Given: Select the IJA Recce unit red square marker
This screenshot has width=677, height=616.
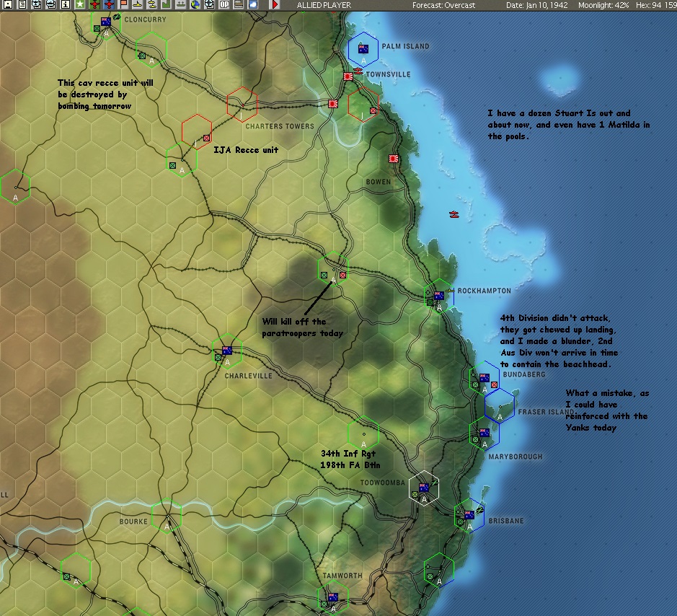Looking at the screenshot, I should (x=206, y=138).
